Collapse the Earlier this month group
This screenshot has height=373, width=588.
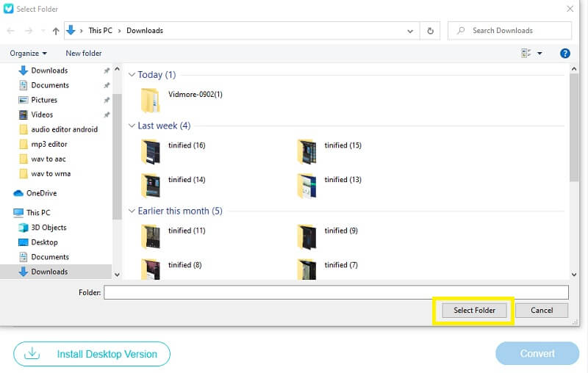click(x=132, y=211)
